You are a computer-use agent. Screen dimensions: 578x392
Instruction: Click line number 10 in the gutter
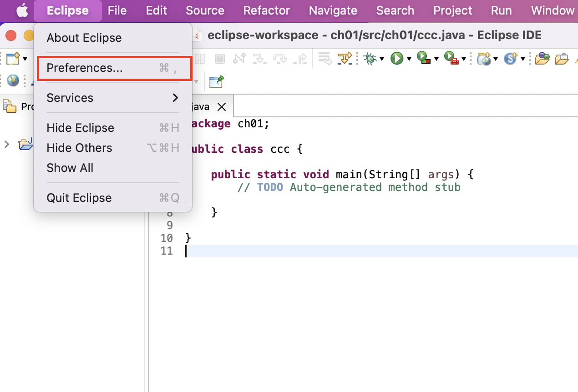167,238
